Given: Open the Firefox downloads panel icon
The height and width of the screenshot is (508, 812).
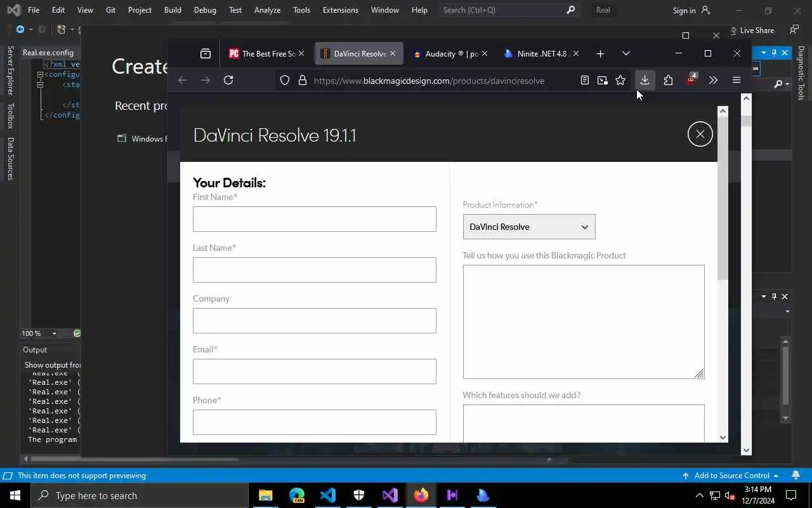Looking at the screenshot, I should tap(645, 80).
